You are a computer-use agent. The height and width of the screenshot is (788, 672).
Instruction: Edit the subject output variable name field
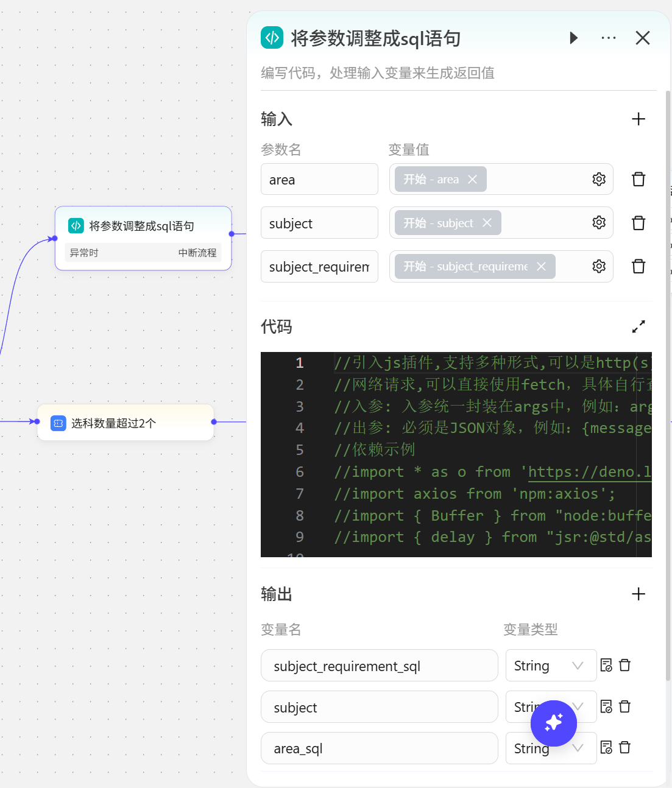[379, 708]
